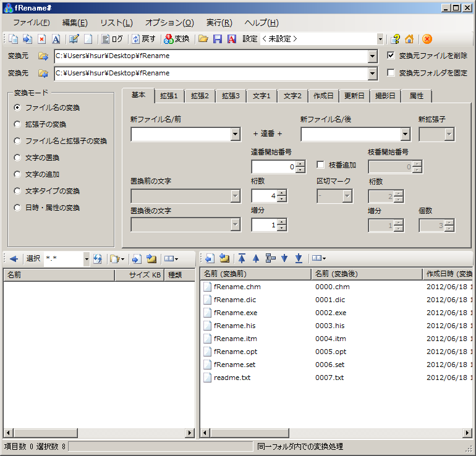Select fRename.exe in the file list
Viewport: 476px width, 456px height.
(x=236, y=313)
